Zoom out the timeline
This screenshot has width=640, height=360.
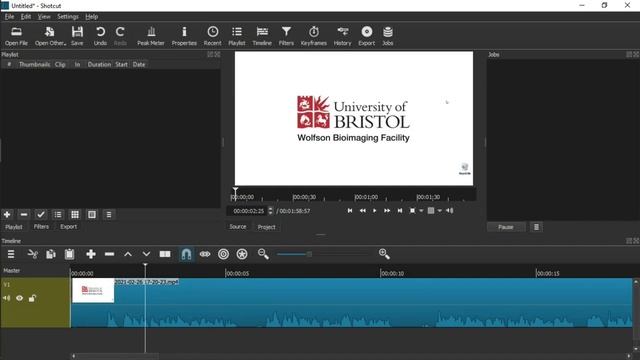(263, 254)
